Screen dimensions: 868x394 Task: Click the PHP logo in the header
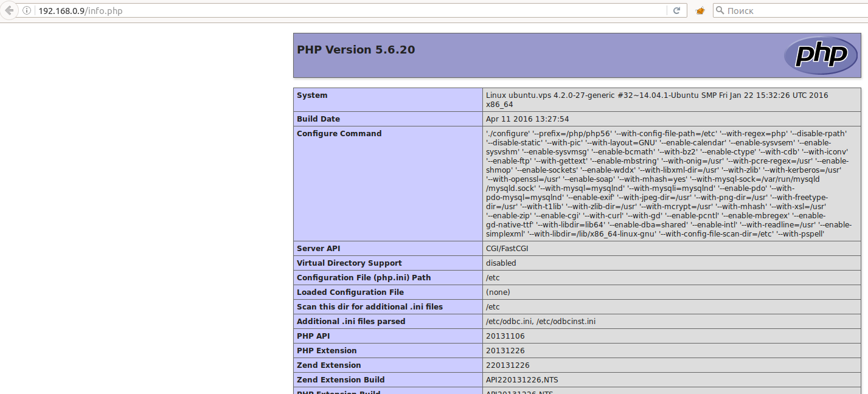[820, 55]
